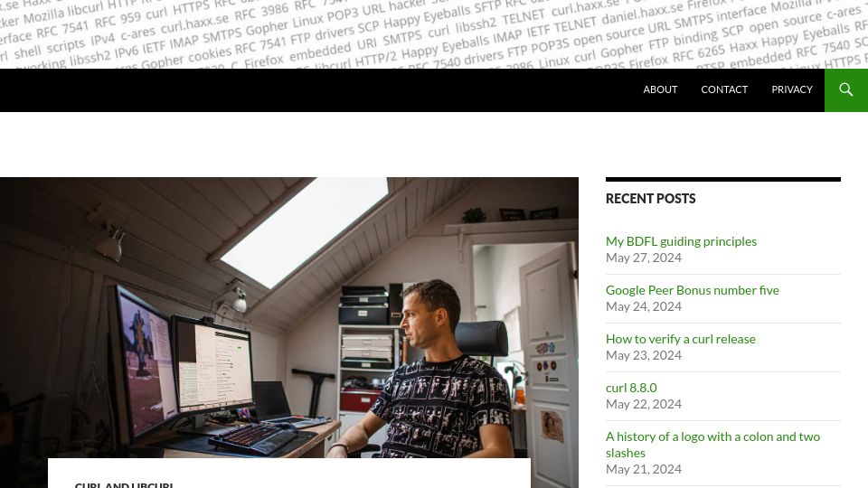This screenshot has height=488, width=868.
Task: Click the date 'May 23, 2024'
Action: pos(643,355)
